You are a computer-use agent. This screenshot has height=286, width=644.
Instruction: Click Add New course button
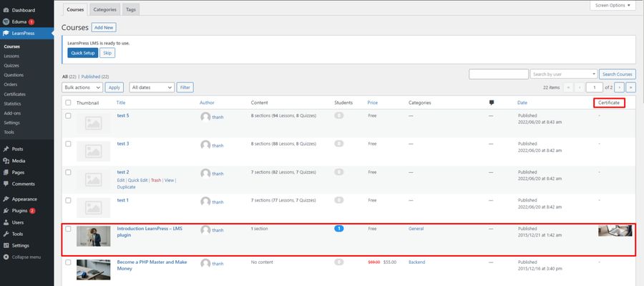[x=104, y=27]
